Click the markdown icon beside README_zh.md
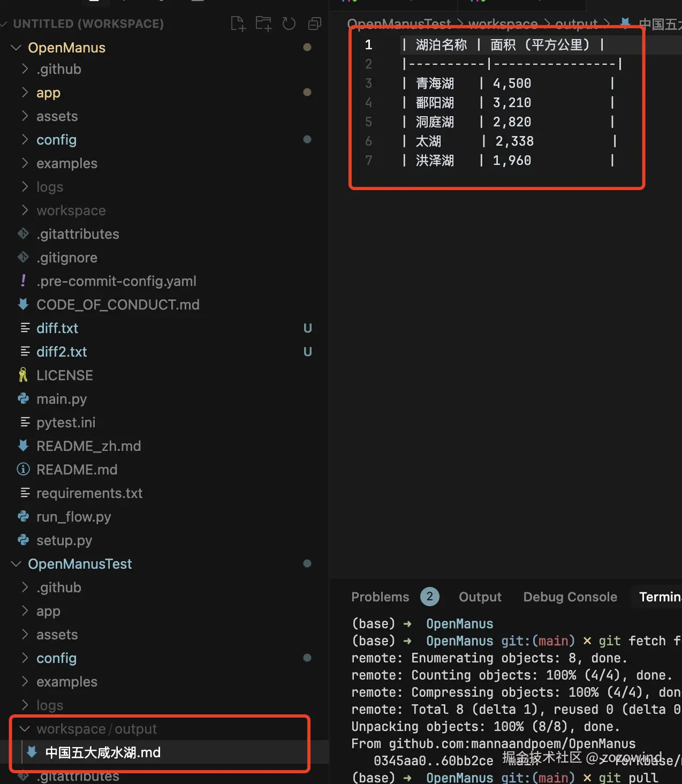This screenshot has height=784, width=682. (23, 446)
